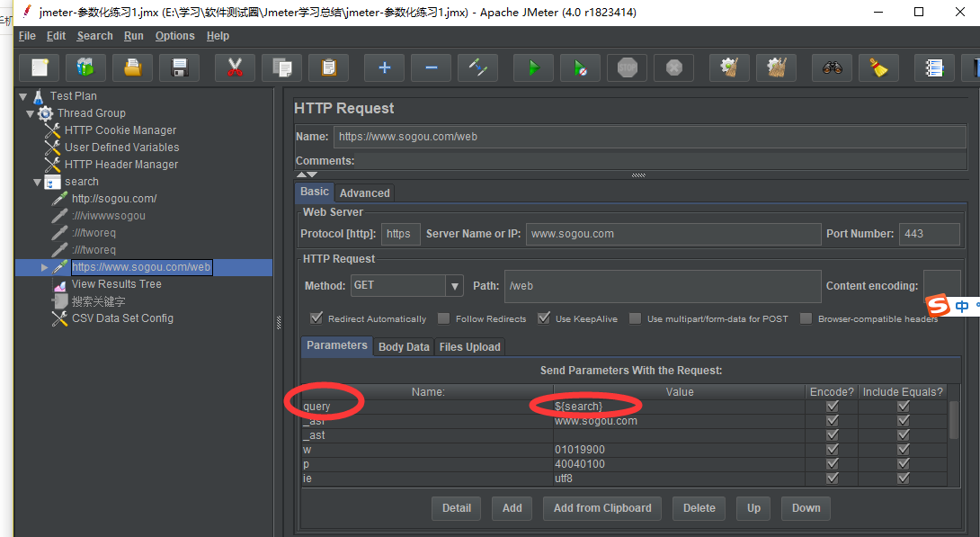Toggle Encode checkbox for query row

(832, 407)
